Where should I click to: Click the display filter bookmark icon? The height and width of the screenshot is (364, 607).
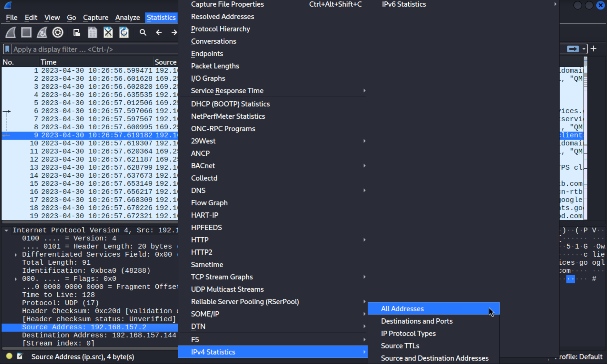[x=7, y=49]
